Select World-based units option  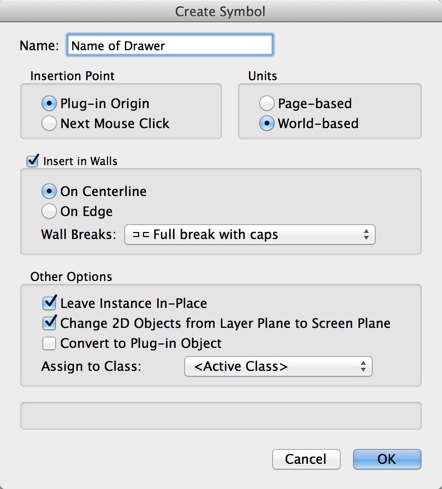pyautogui.click(x=267, y=123)
